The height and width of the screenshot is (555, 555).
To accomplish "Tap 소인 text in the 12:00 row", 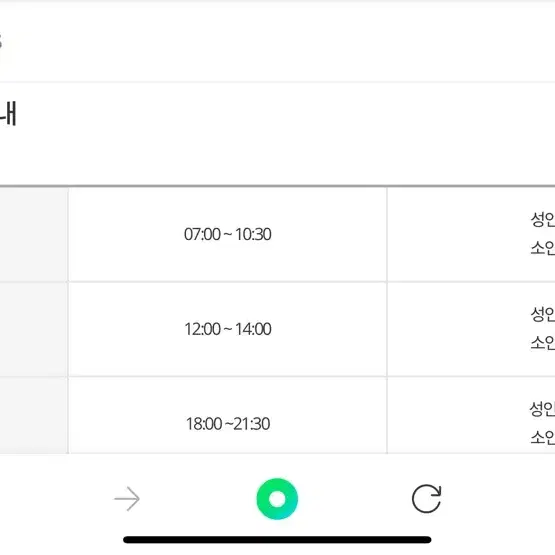I will [543, 343].
